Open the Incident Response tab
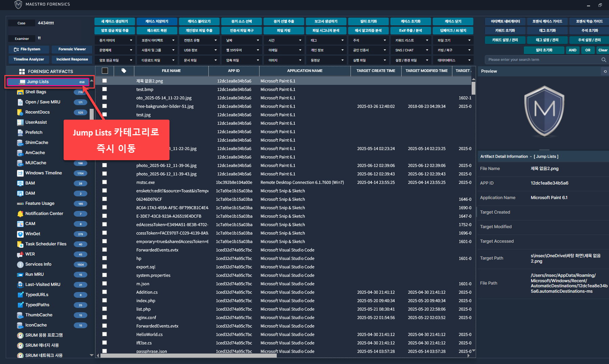Image resolution: width=609 pixels, height=364 pixels. pyautogui.click(x=72, y=59)
